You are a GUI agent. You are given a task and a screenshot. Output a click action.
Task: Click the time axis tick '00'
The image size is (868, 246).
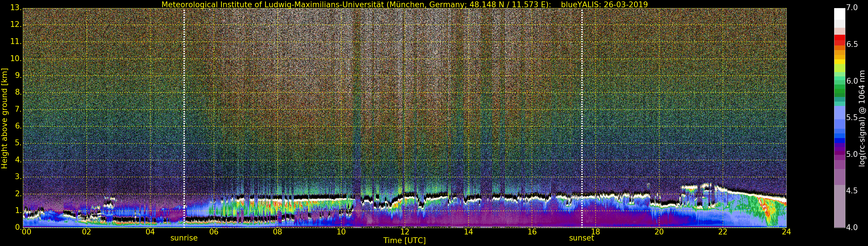tap(27, 232)
